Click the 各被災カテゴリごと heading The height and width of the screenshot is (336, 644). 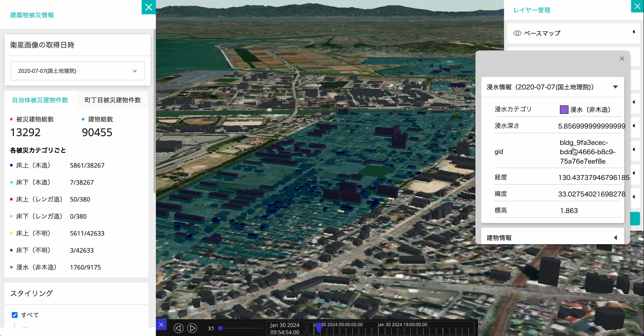point(38,150)
